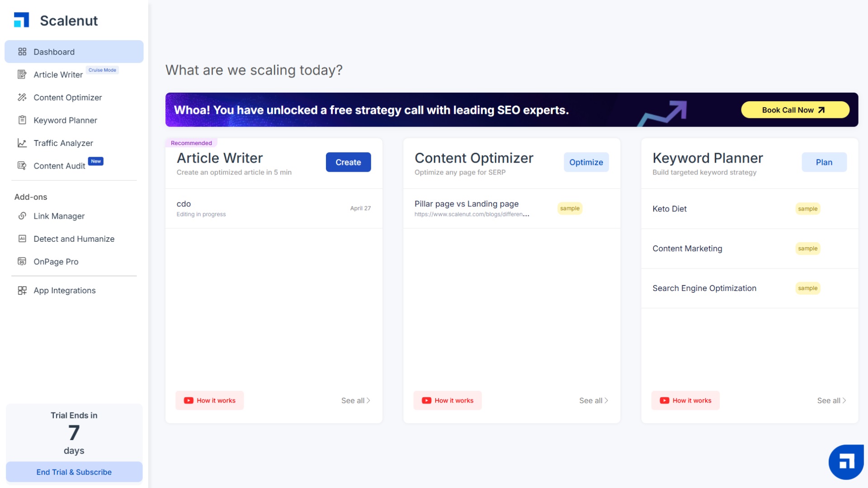Click the Detect and Humanize icon
Screen dimensions: 868x488
[x=22, y=239]
